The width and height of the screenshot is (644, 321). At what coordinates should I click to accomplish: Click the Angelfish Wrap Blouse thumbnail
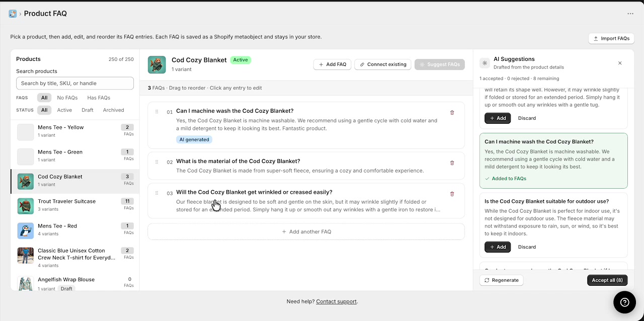pyautogui.click(x=26, y=283)
